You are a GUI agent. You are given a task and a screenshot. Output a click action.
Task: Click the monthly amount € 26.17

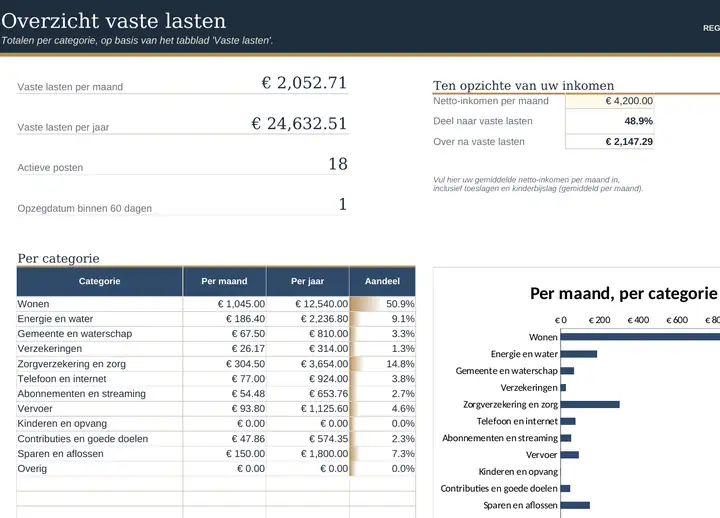(x=224, y=349)
